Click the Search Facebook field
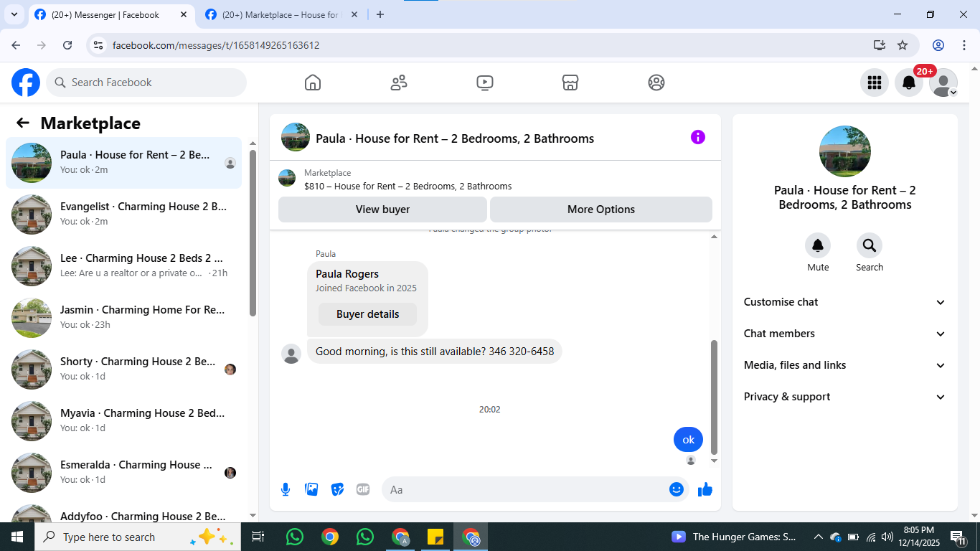Viewport: 980px width, 551px height. (x=146, y=83)
